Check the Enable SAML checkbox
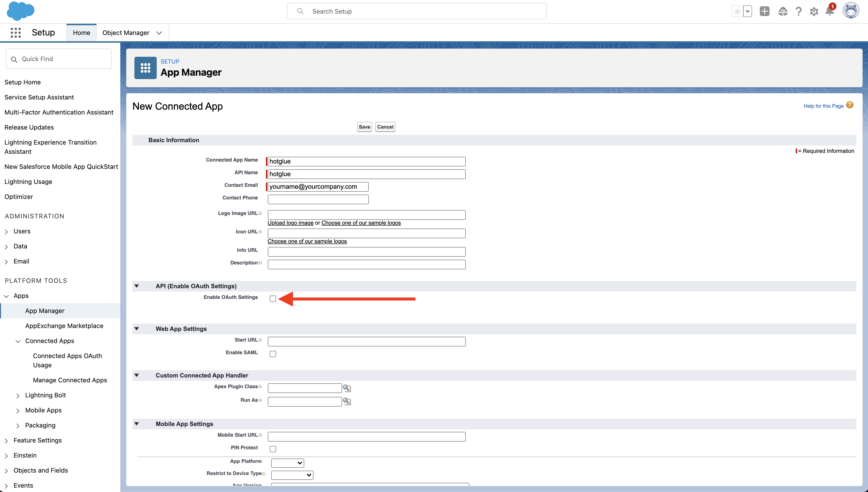This screenshot has width=868, height=492. (273, 354)
